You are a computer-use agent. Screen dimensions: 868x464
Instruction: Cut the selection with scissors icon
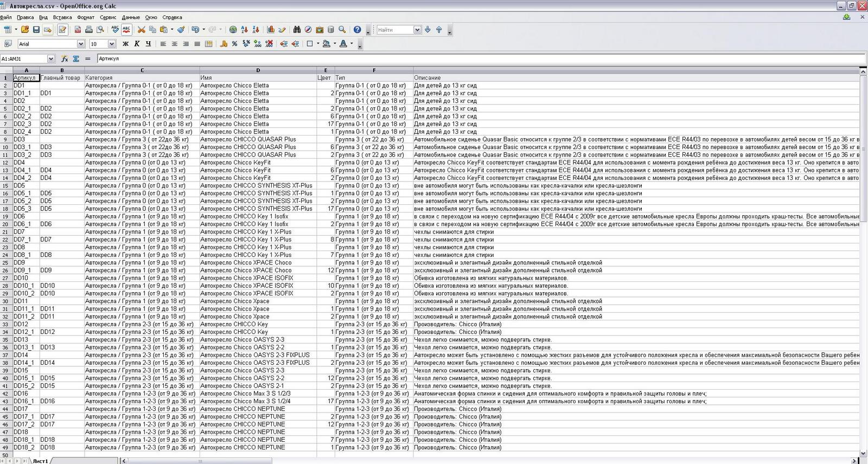pyautogui.click(x=141, y=30)
